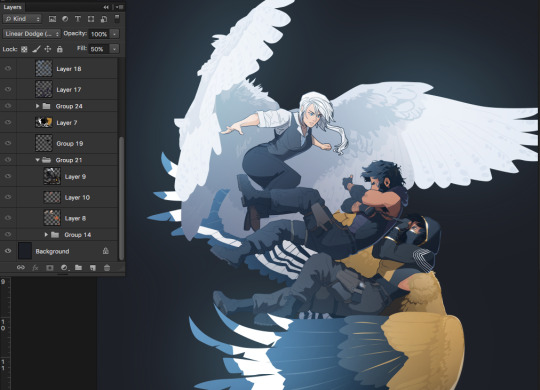Expand the Group 24 folder
Image resolution: width=540 pixels, height=390 pixels.
(38, 106)
